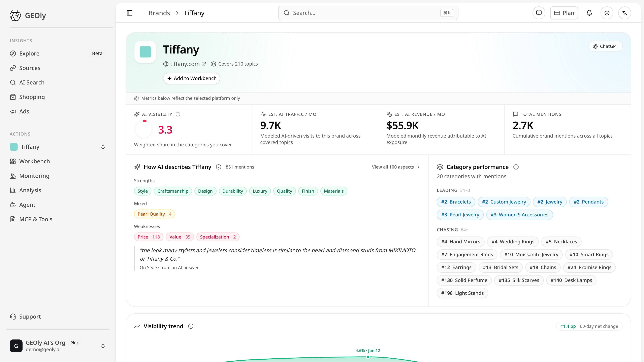Click the external link icon next to tiffany.com
Screen dimensions: 644x362
click(x=204, y=64)
